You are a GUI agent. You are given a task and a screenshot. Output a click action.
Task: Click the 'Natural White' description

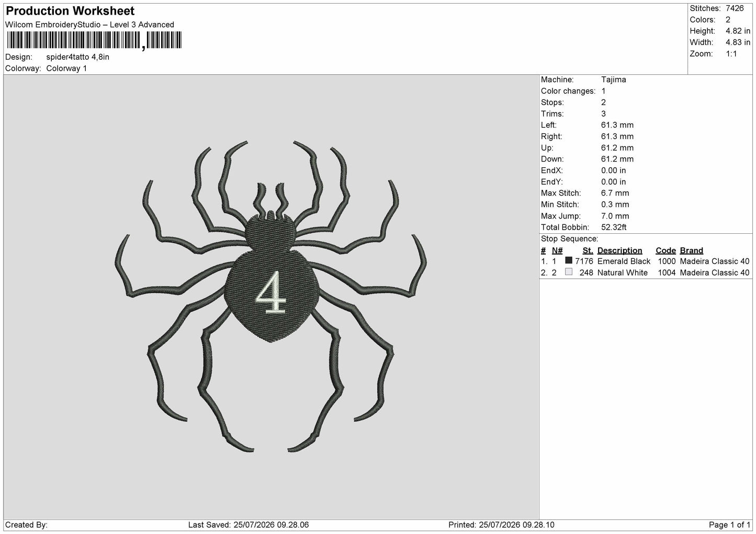point(622,273)
